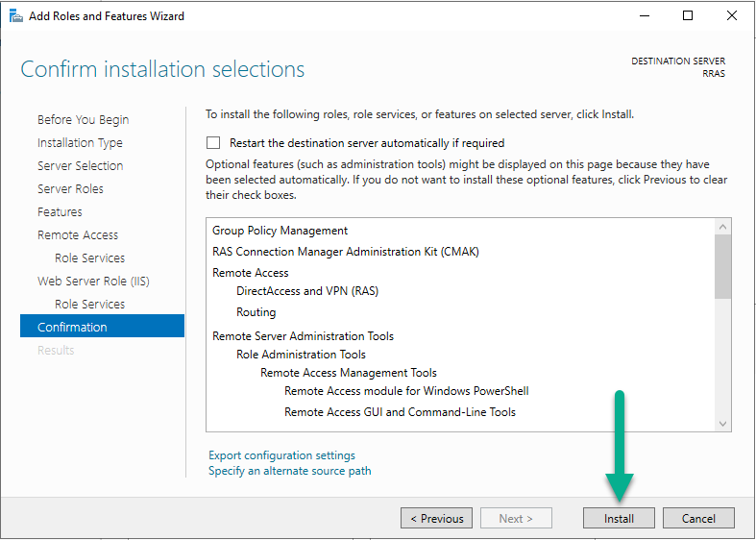
Task: Click the list scroll up arrow
Action: [x=722, y=227]
